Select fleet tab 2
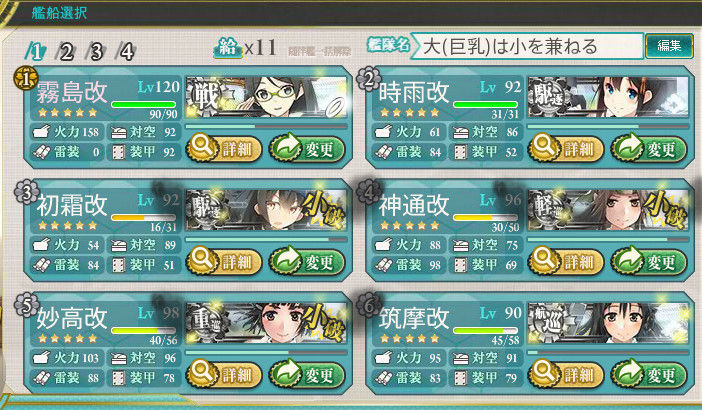The image size is (702, 410). coord(65,52)
